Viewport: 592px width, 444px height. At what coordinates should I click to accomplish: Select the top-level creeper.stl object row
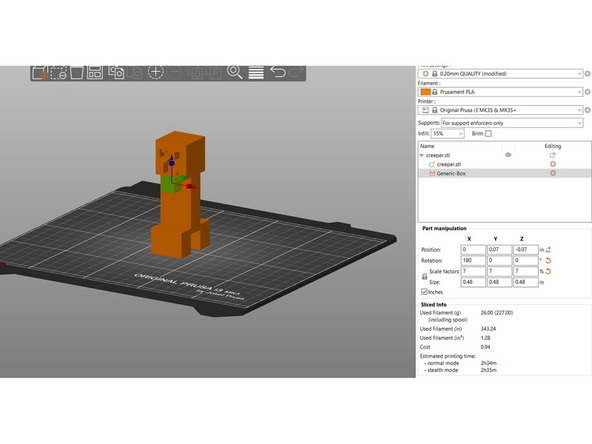pos(504,155)
